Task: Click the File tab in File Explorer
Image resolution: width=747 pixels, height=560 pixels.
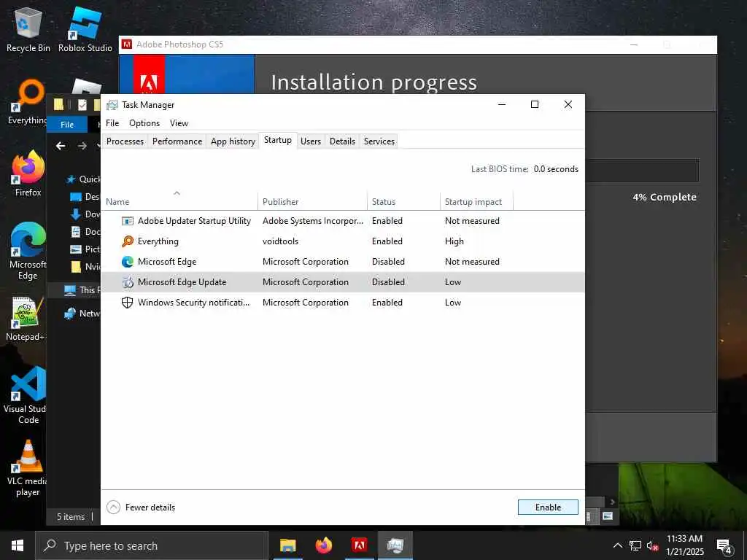Action: [x=67, y=124]
